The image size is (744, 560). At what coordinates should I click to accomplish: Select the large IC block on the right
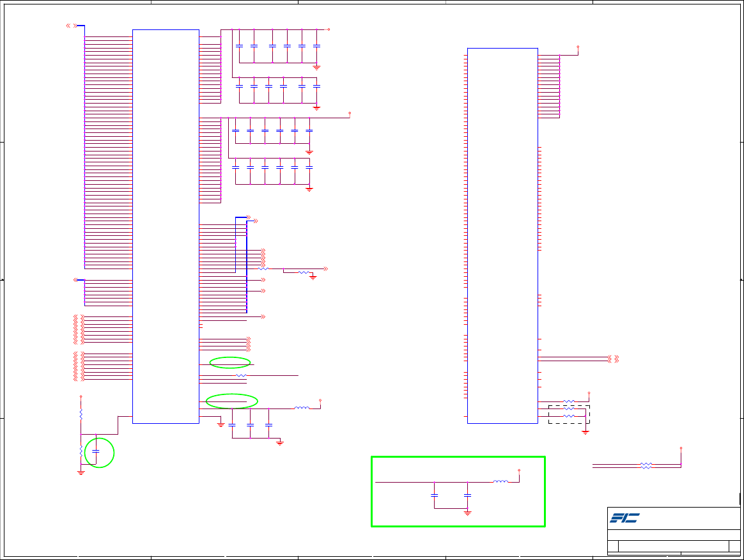[502, 235]
